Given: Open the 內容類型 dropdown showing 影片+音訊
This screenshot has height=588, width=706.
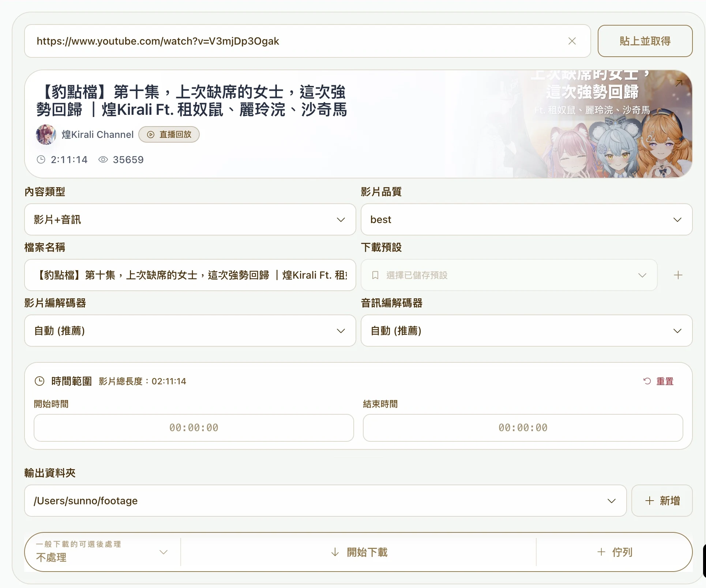Looking at the screenshot, I should 190,219.
